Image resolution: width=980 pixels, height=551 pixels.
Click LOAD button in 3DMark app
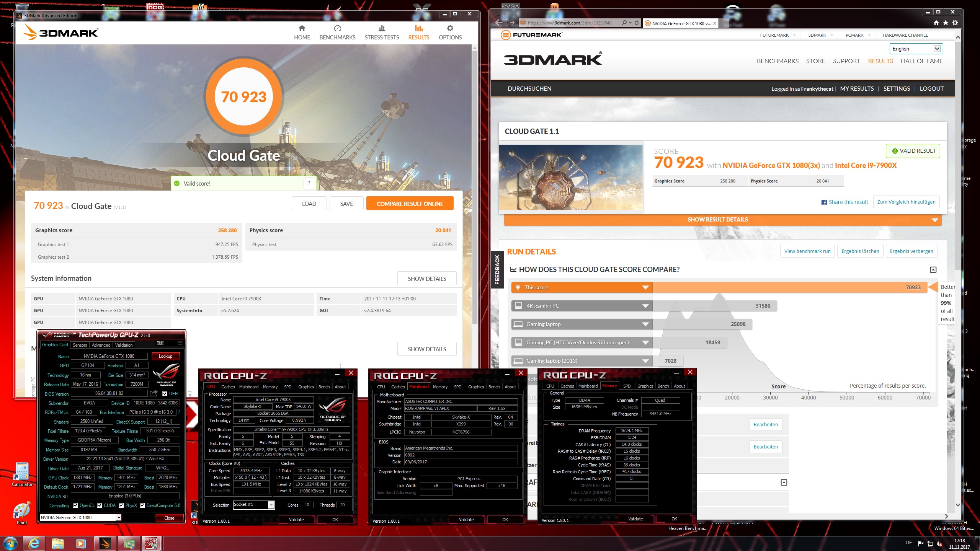(309, 204)
